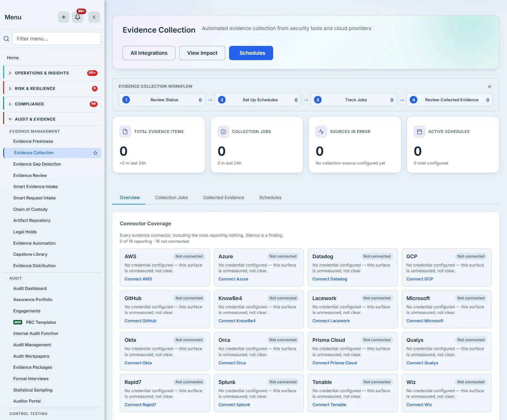Click the Connect Splunk link
Viewport: 507px width, 420px height.
point(234,405)
